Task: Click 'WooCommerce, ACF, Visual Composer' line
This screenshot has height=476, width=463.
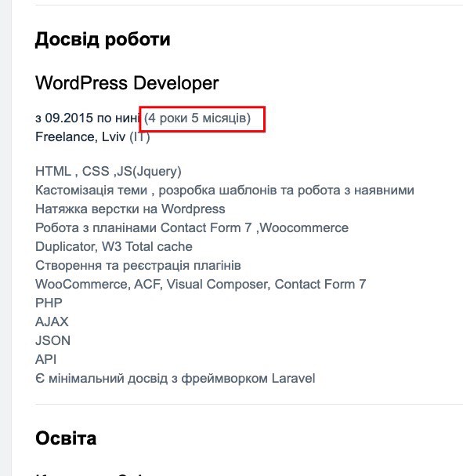Action: (201, 285)
